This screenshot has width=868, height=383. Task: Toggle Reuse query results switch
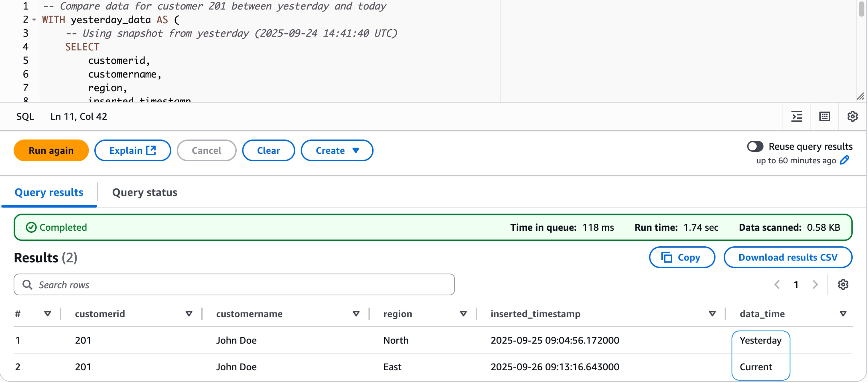point(755,147)
